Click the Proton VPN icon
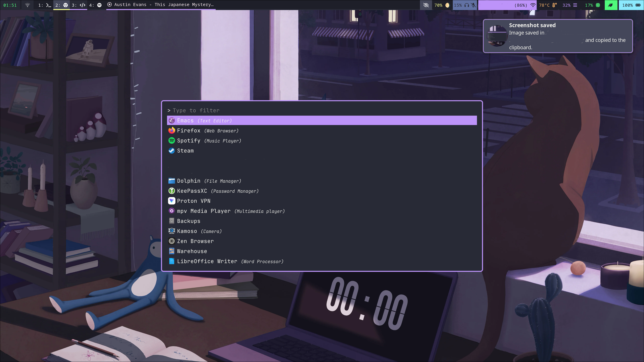Image resolution: width=644 pixels, height=362 pixels. pos(172,201)
